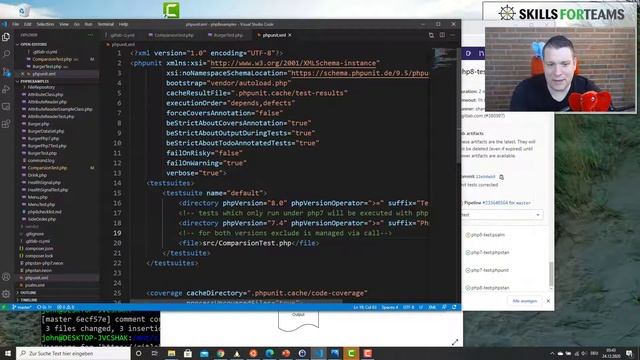This screenshot has height=360, width=640.
Task: Open phpstan.neon in the explorer
Action: (x=38, y=271)
